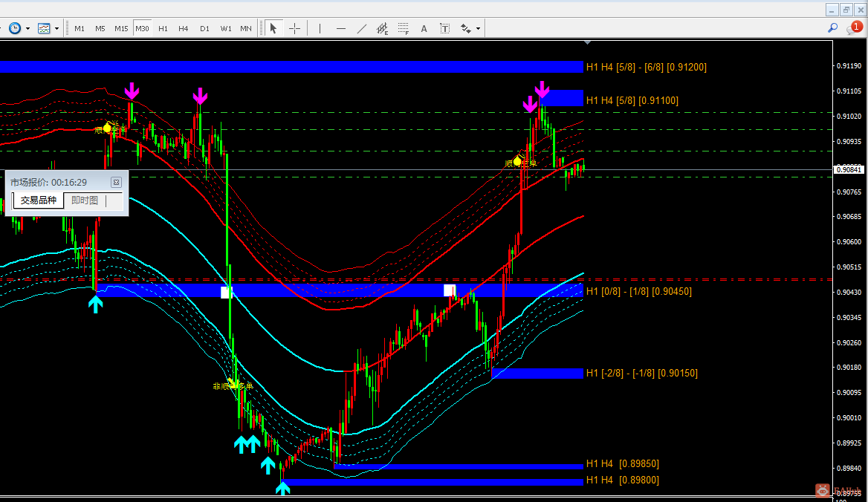Screen dimensions: 868x502
Task: Open the chat notifications icon
Action: pos(853,28)
